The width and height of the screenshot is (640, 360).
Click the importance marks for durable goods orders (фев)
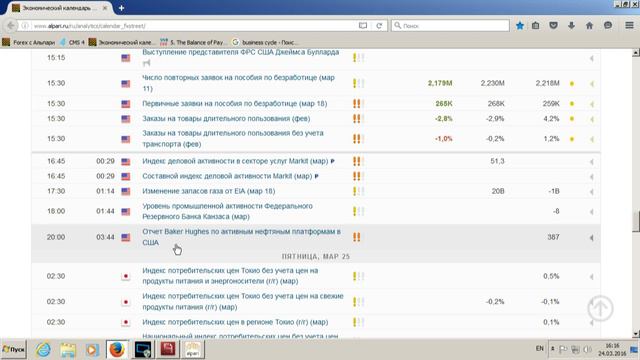358,119
